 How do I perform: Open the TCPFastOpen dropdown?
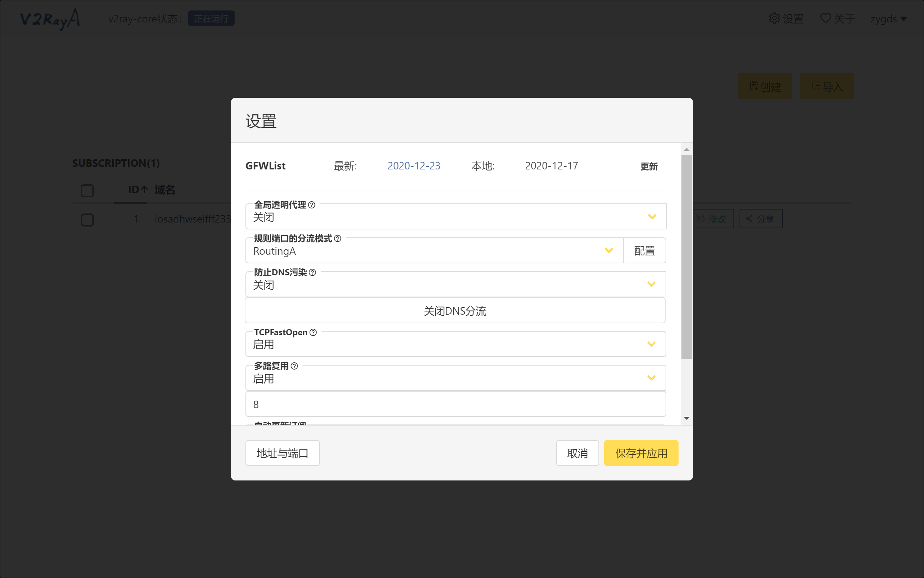coord(456,344)
